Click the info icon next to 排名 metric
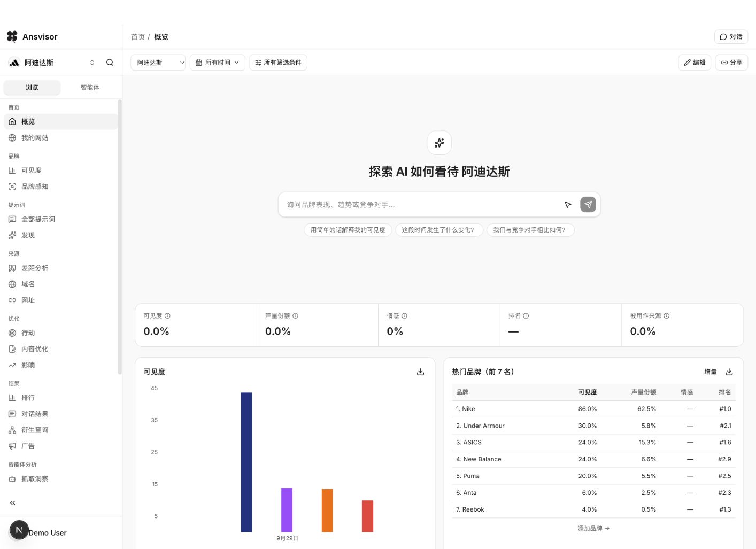 pos(526,316)
